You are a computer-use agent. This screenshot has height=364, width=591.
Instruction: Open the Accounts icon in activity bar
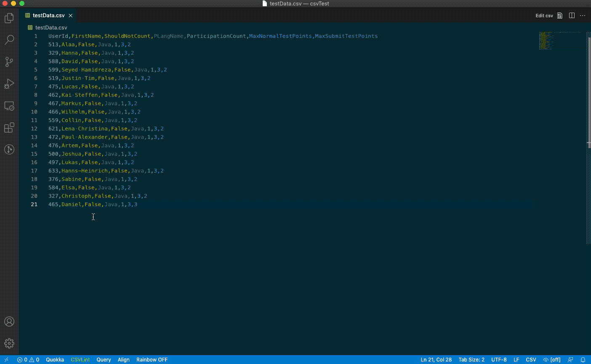9,321
